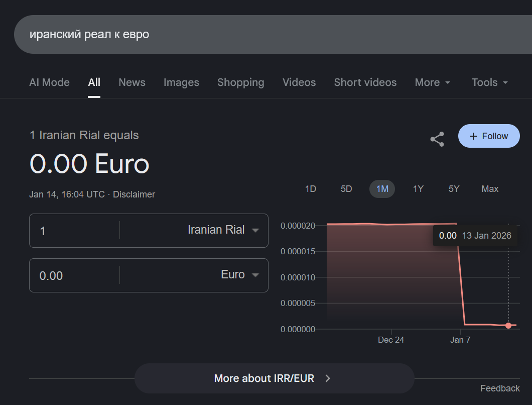Open the Tools dropdown menu
532x405 pixels.
(489, 82)
